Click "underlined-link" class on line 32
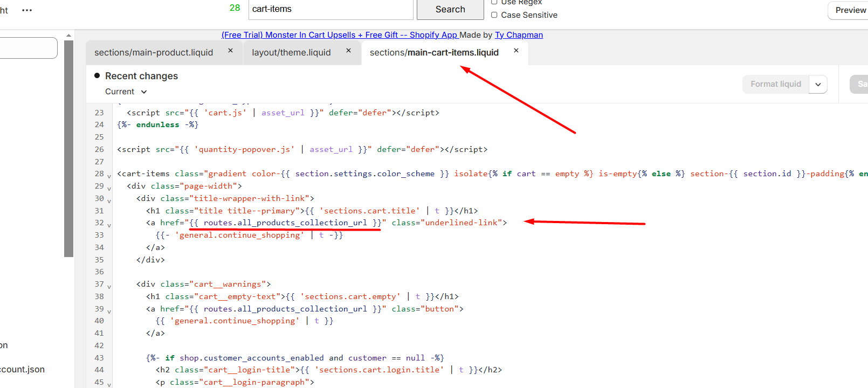This screenshot has width=868, height=388. point(461,223)
